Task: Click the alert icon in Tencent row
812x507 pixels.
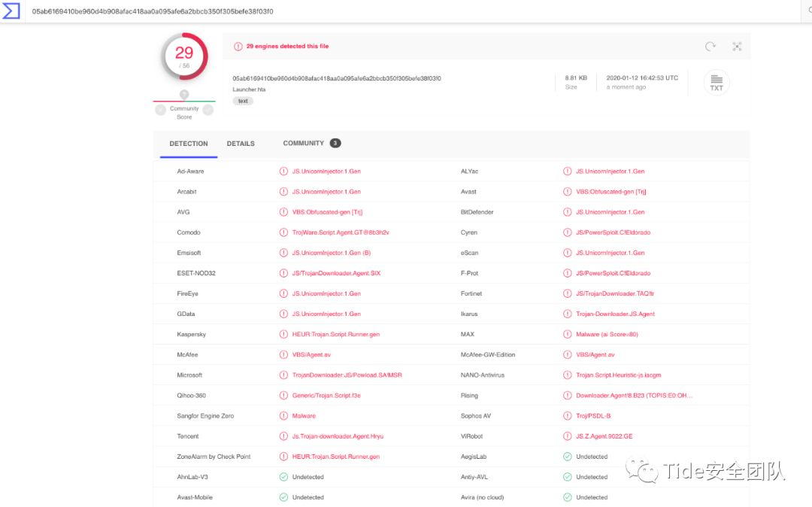Action: (x=283, y=436)
